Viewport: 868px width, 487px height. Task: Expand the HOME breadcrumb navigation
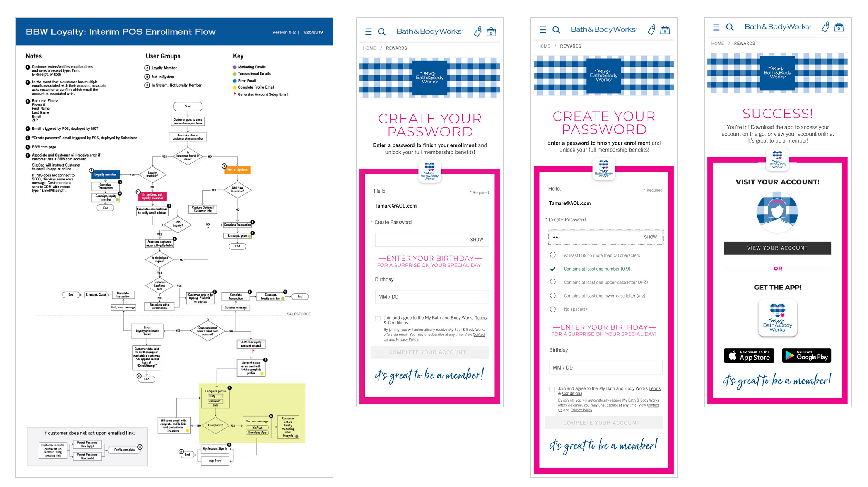[370, 46]
